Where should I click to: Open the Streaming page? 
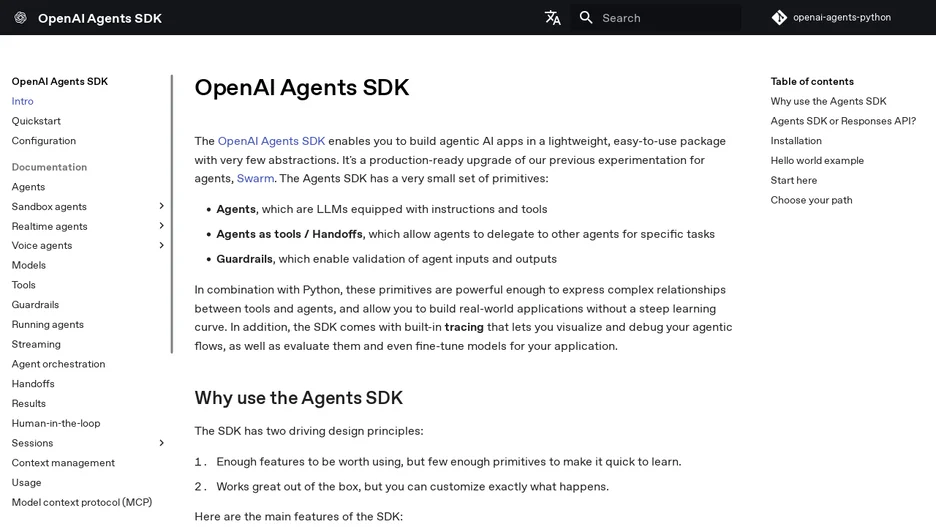point(36,344)
